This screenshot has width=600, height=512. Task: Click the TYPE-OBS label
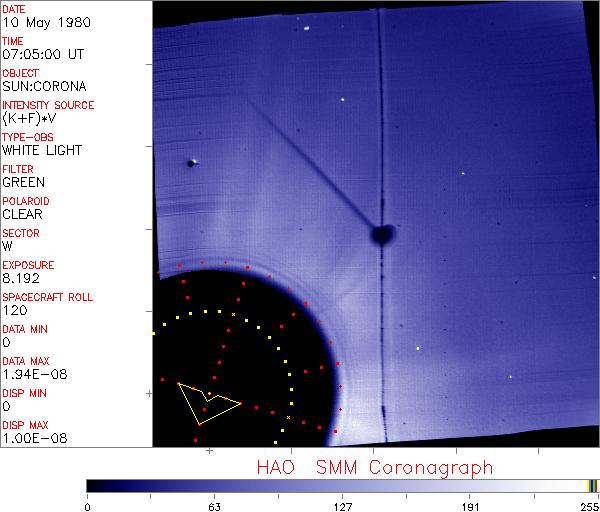pyautogui.click(x=28, y=137)
